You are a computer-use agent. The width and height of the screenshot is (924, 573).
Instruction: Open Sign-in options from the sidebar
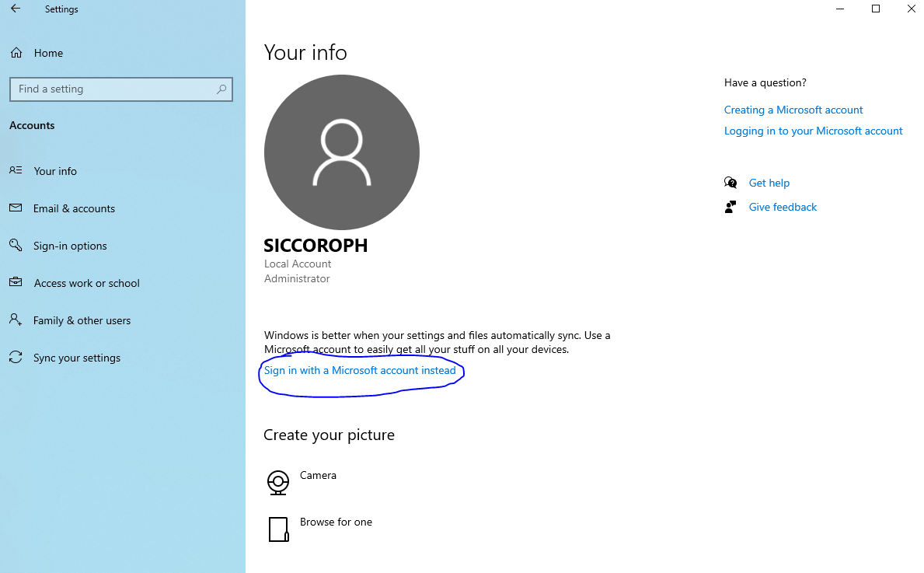click(x=70, y=246)
